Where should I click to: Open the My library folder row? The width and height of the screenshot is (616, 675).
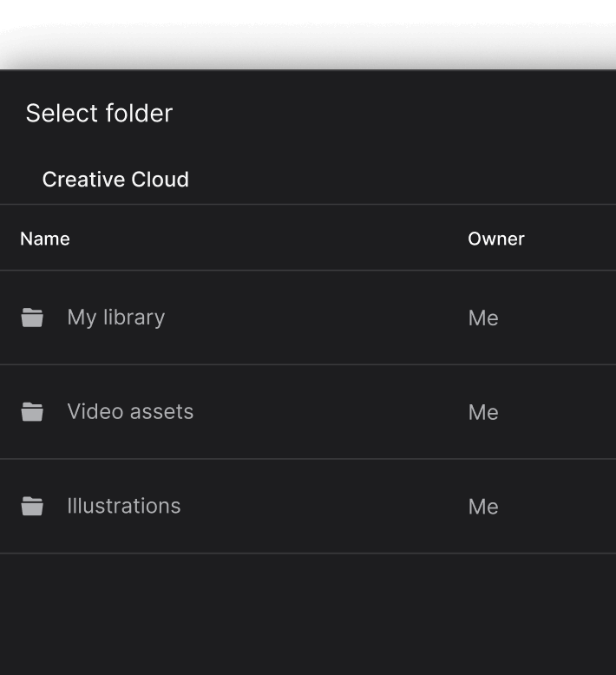(x=308, y=318)
